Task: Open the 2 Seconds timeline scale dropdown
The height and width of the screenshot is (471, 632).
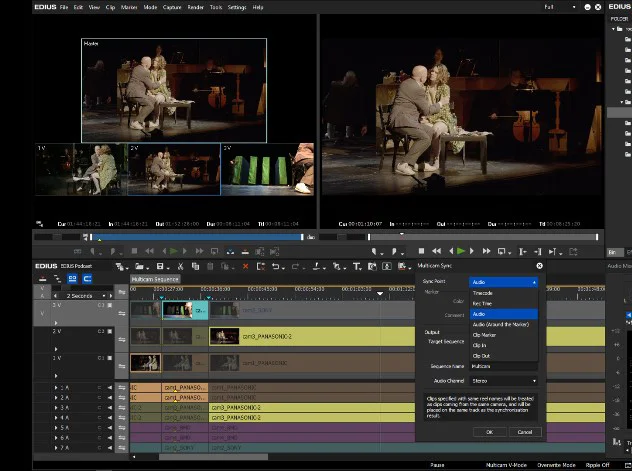Action: (x=86, y=296)
